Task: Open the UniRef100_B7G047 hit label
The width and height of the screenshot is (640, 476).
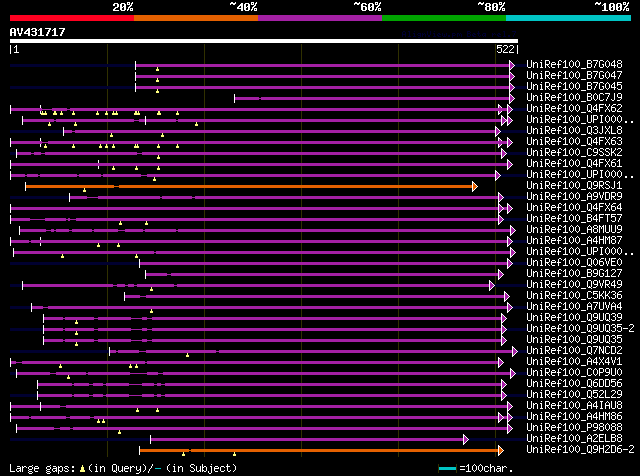Action: (x=574, y=76)
